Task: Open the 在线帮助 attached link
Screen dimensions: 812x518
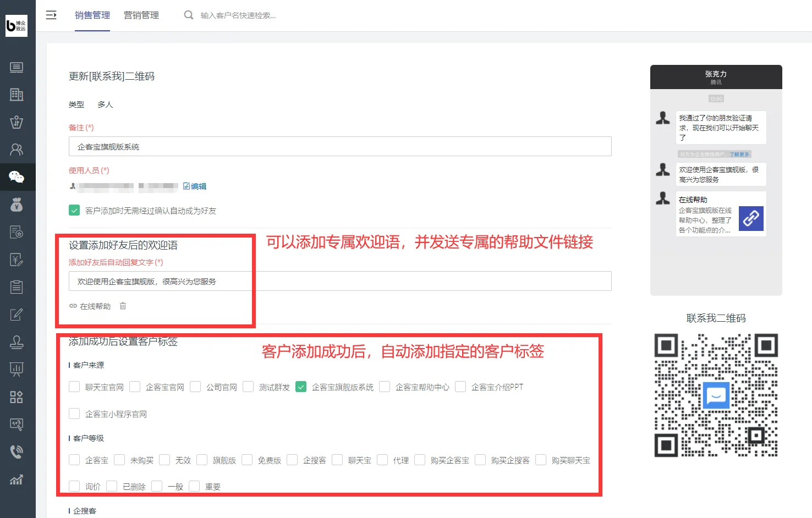Action: (90, 306)
